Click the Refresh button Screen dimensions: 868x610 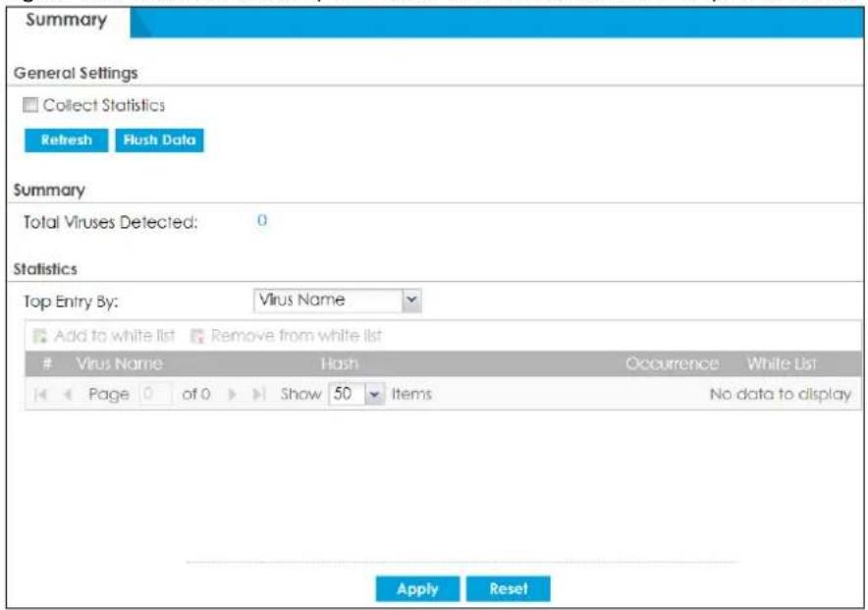click(x=66, y=140)
